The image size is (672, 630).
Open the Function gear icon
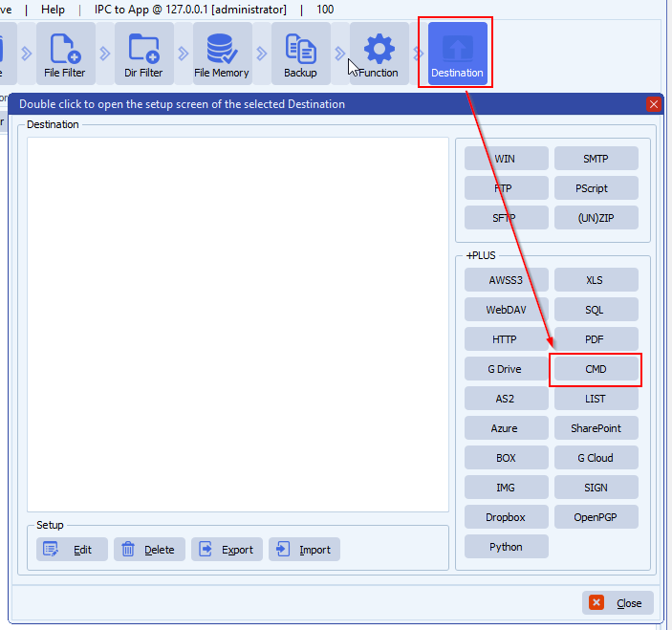(x=379, y=54)
